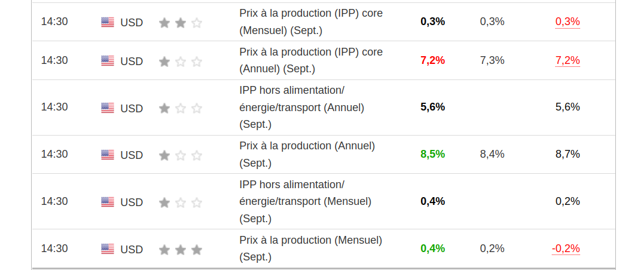Click the star rating for IPP hors alimentation (Mensuel)

coord(181,202)
